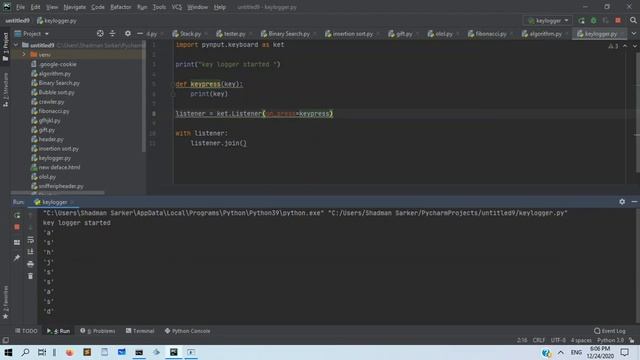
Task: Change the CRLF line separator
Action: [538, 340]
